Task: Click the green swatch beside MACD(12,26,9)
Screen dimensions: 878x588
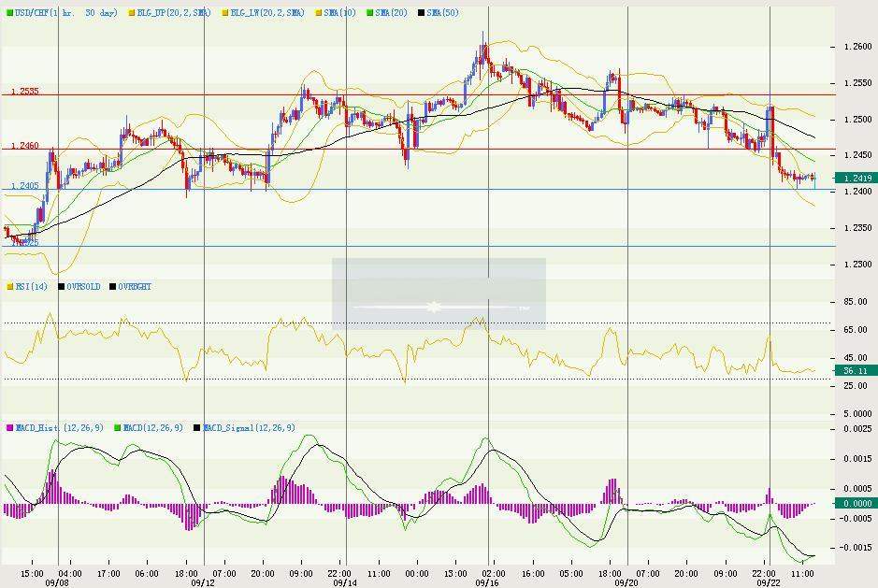Action: pyautogui.click(x=118, y=428)
